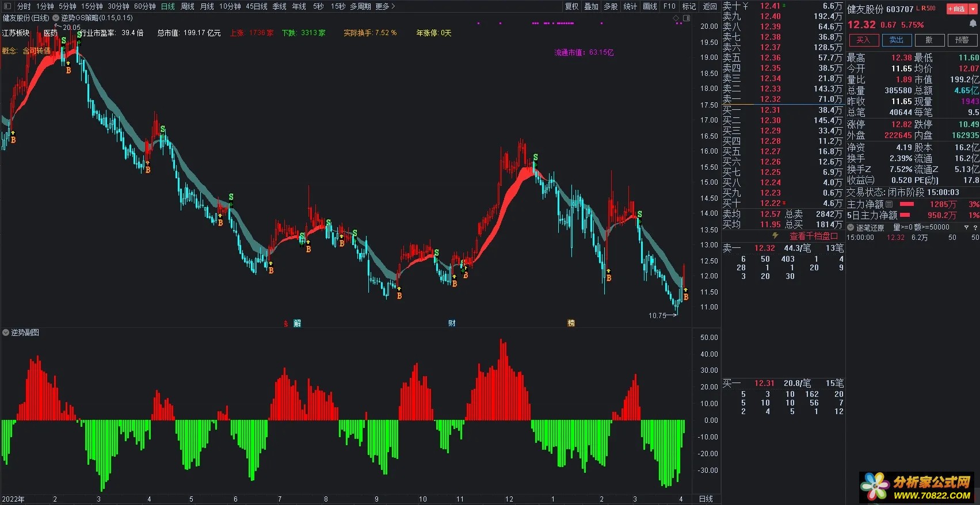The height and width of the screenshot is (505, 980).
Task: Click the 卖一 price 12.32 in order book
Action: point(770,99)
